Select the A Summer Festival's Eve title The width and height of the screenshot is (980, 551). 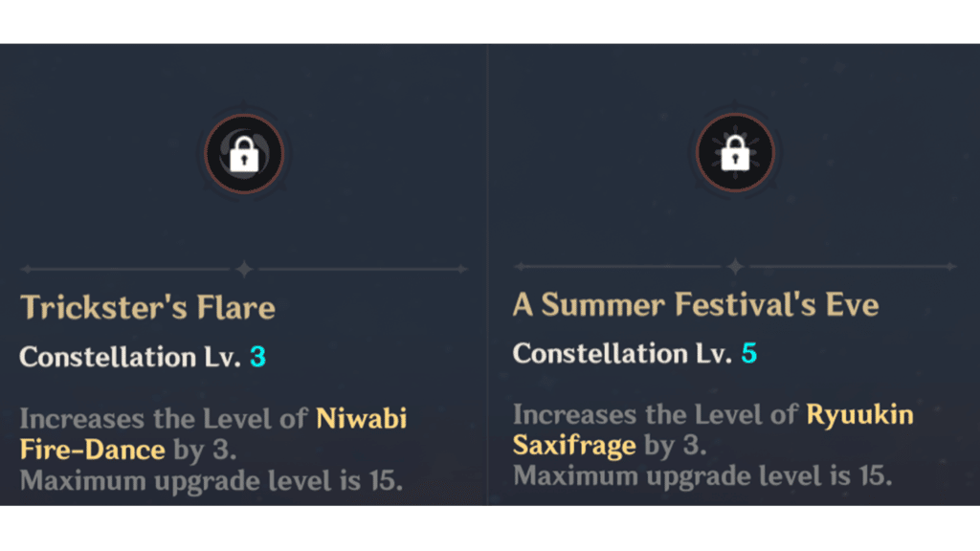[x=696, y=305]
